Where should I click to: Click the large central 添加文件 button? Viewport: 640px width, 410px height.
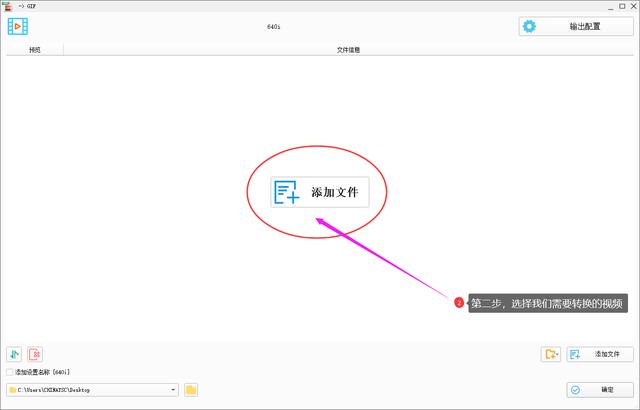(x=320, y=191)
